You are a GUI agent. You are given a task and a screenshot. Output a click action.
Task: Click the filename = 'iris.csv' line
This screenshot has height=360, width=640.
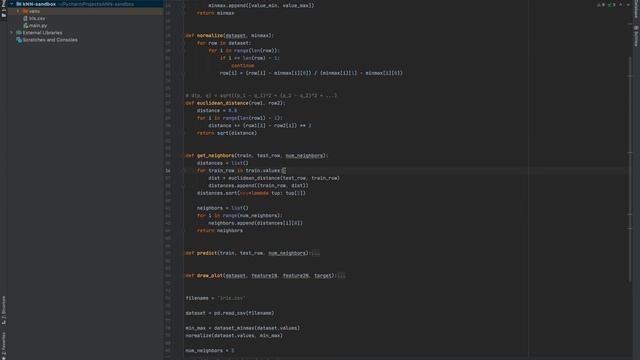[x=215, y=298]
